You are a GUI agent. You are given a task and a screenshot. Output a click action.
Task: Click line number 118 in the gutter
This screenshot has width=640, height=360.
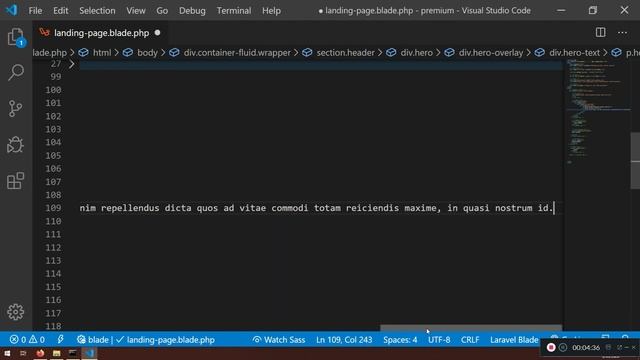[53, 326]
